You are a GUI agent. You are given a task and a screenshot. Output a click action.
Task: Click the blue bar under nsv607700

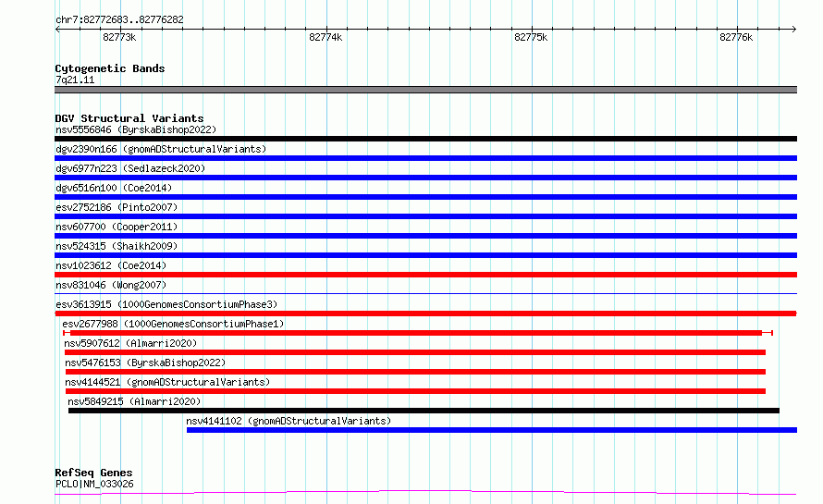(425, 236)
